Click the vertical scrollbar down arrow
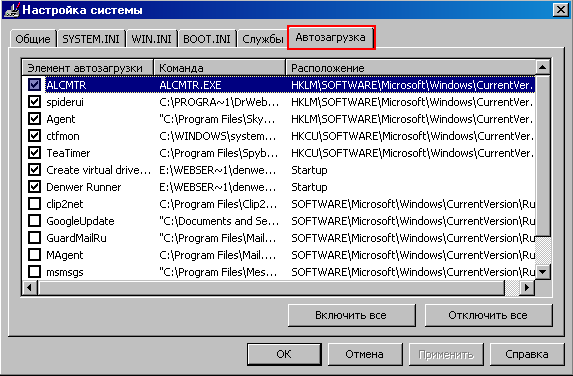The height and width of the screenshot is (376, 573). [x=543, y=271]
